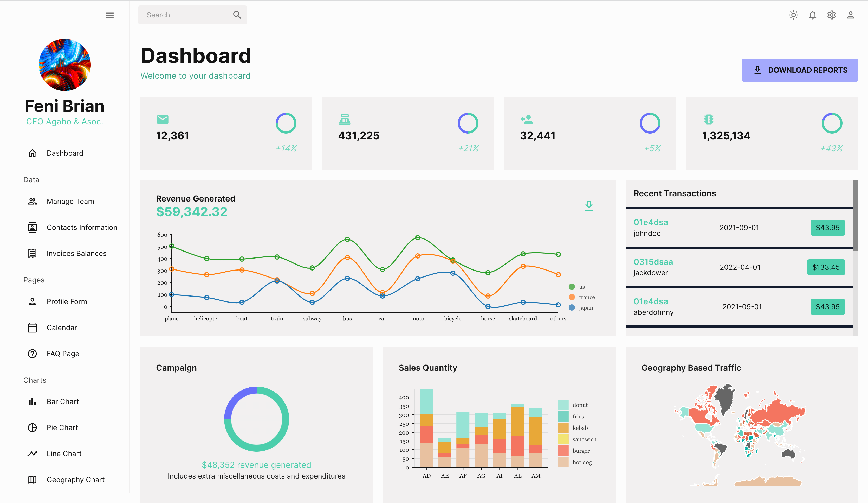Click the new-clients icon on 32,441 card

click(527, 119)
